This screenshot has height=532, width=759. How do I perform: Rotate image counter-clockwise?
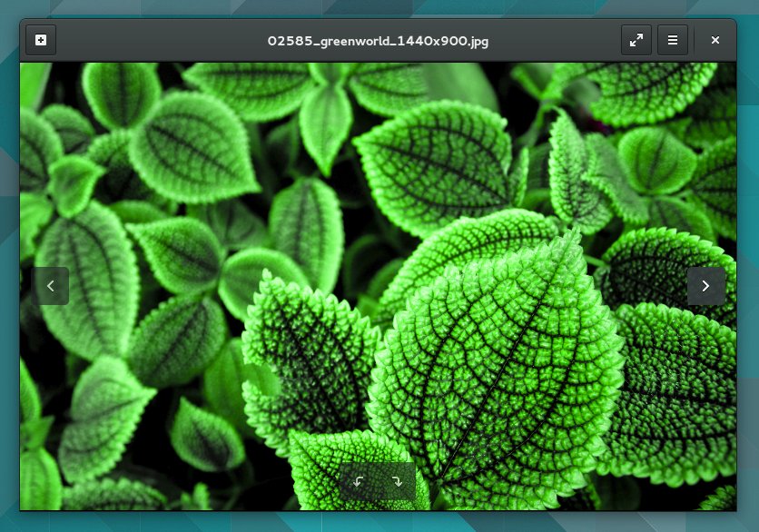pyautogui.click(x=359, y=481)
